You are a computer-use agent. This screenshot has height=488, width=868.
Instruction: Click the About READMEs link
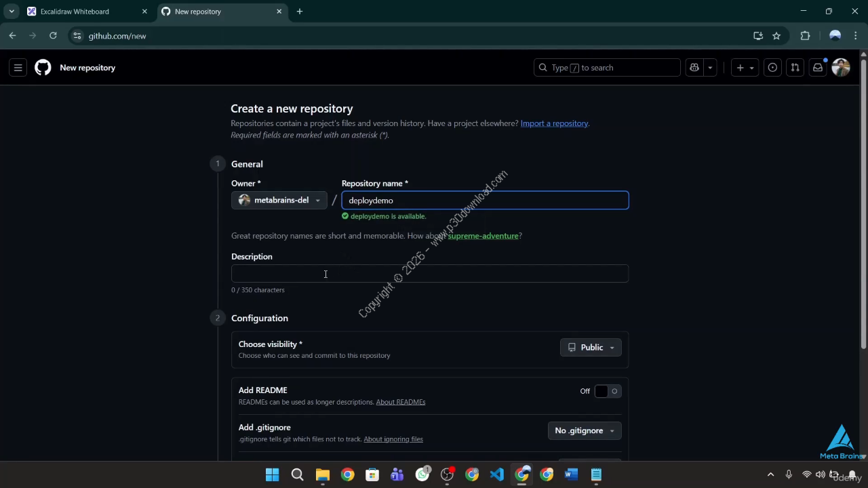point(400,402)
